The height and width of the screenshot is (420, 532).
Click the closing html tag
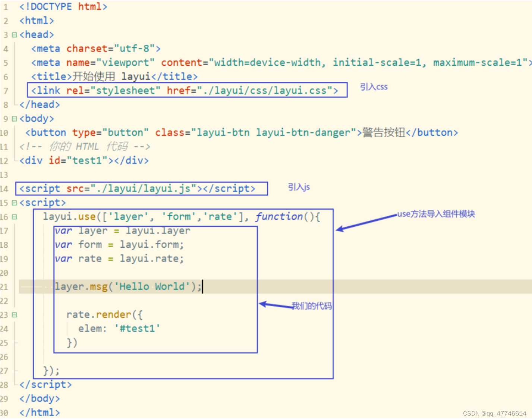click(40, 413)
